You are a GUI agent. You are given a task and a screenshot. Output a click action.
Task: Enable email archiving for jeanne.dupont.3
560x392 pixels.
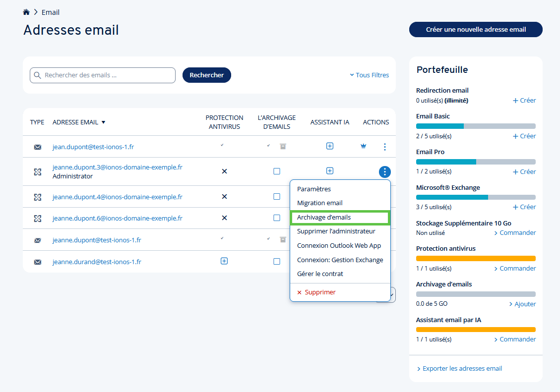[x=277, y=171]
